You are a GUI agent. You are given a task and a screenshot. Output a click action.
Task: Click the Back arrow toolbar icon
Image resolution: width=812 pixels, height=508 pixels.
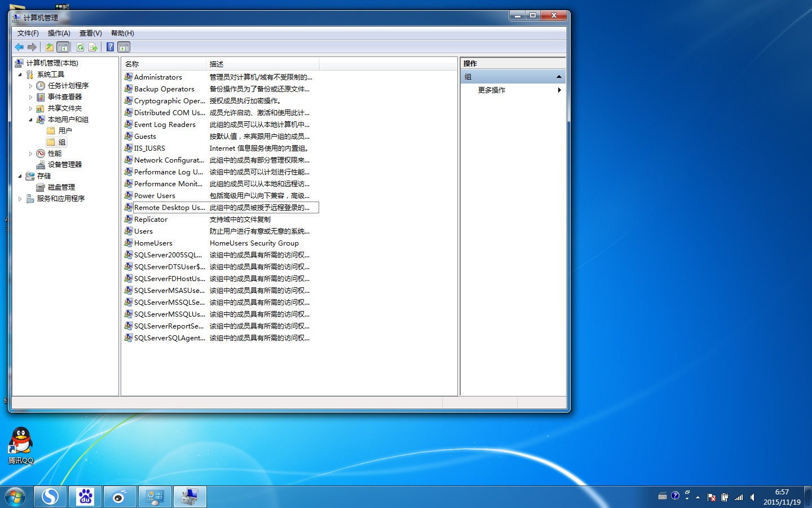(x=19, y=47)
